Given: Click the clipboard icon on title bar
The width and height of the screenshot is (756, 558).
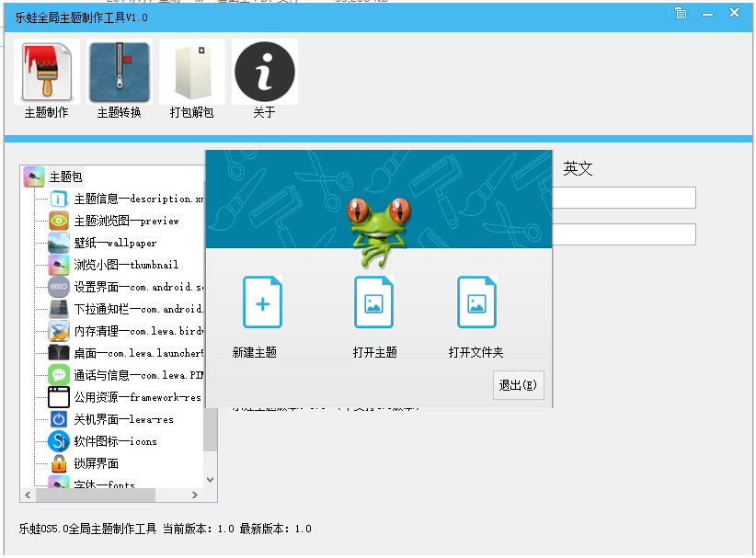Looking at the screenshot, I should (x=680, y=14).
